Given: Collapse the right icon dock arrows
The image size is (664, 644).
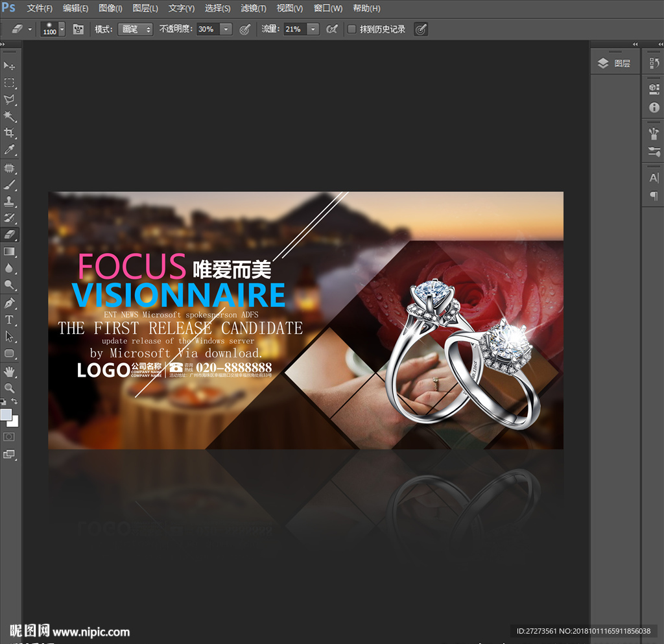Looking at the screenshot, I should (661, 44).
